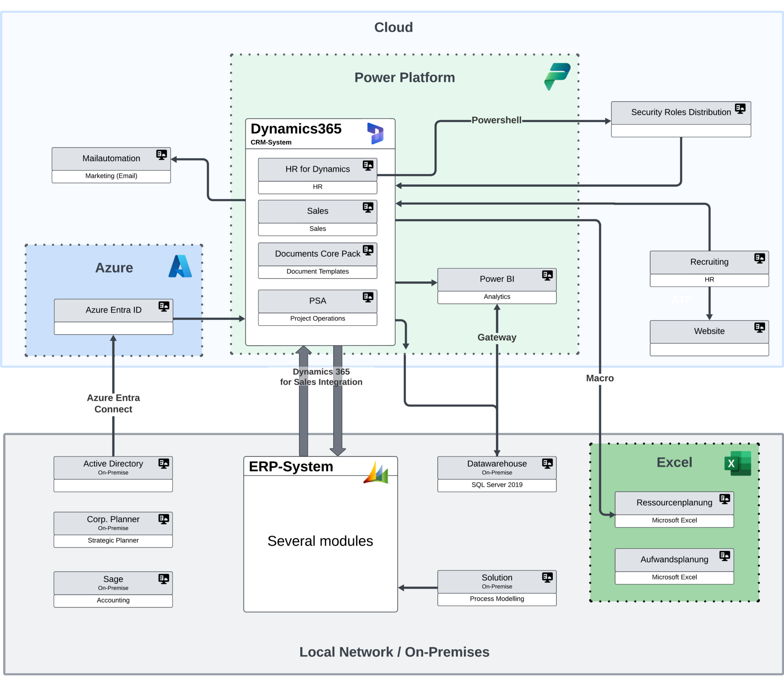This screenshot has width=784, height=679.
Task: Click the application icon on Security Roles Distribution
Action: 740,109
